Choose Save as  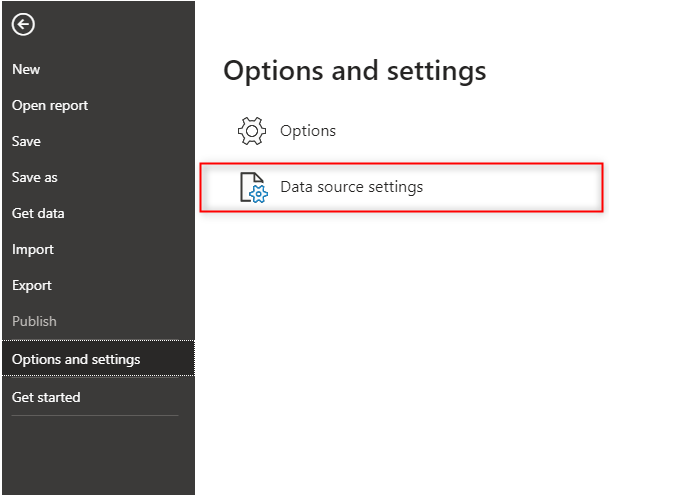[35, 177]
